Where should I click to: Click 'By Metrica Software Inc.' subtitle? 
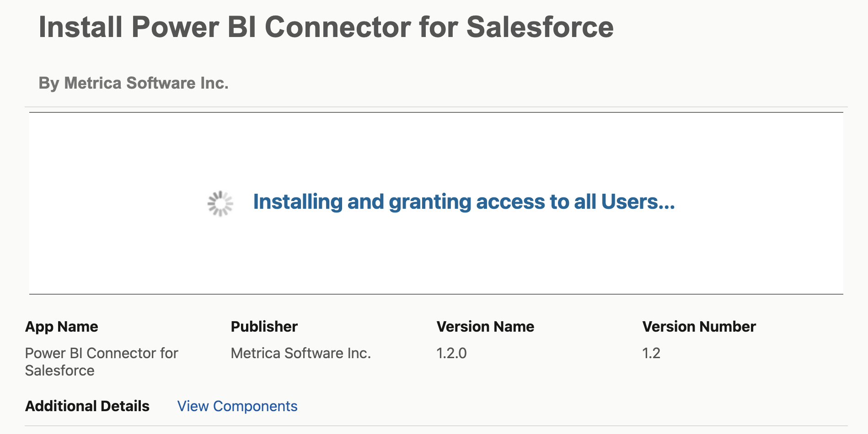coord(134,83)
